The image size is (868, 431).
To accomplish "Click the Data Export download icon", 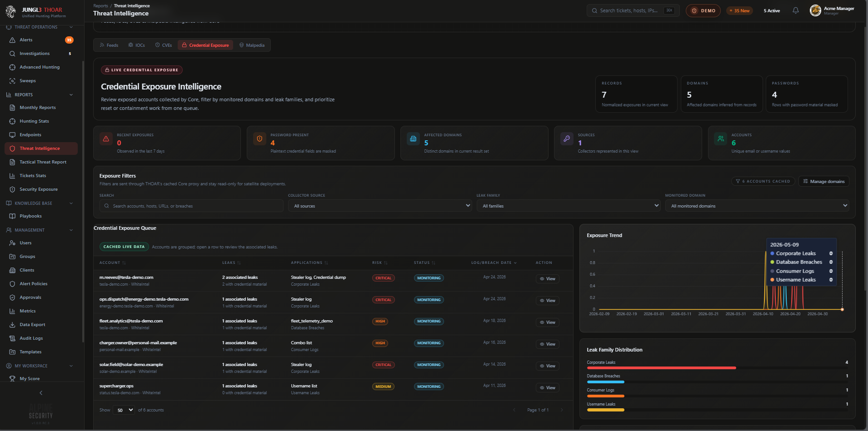I will [12, 325].
